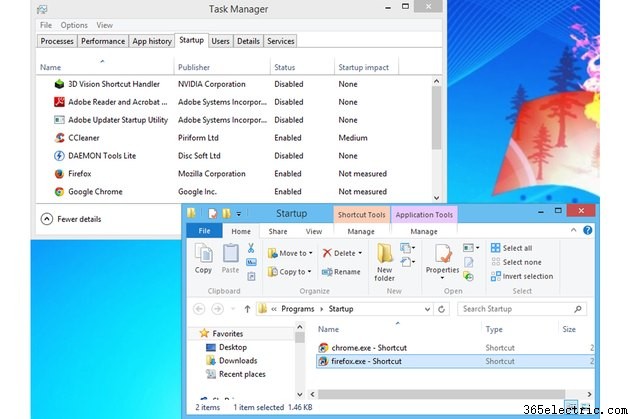Screen dimensions: 630x419
Task: Select Google Chrome entry in Task Manager
Action: pyautogui.click(x=235, y=192)
